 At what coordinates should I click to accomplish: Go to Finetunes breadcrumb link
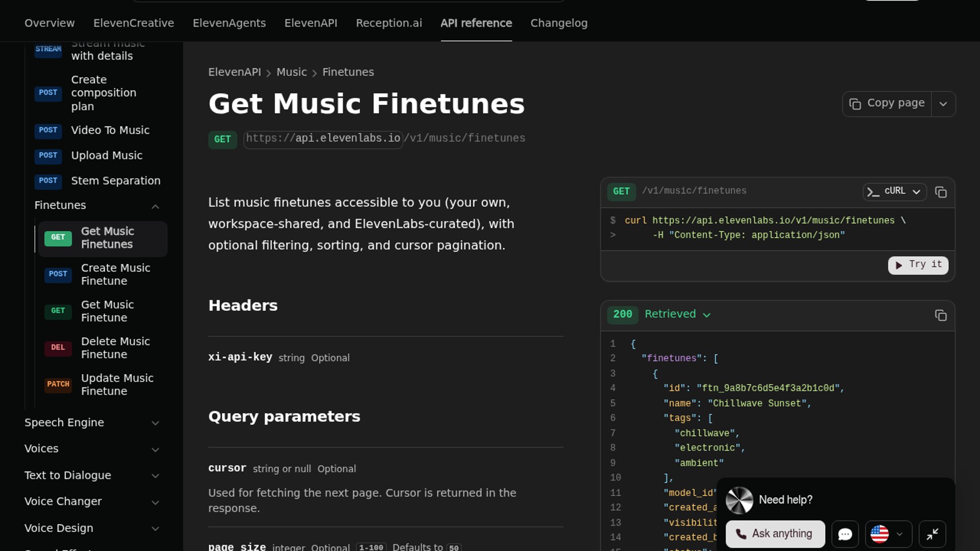348,72
